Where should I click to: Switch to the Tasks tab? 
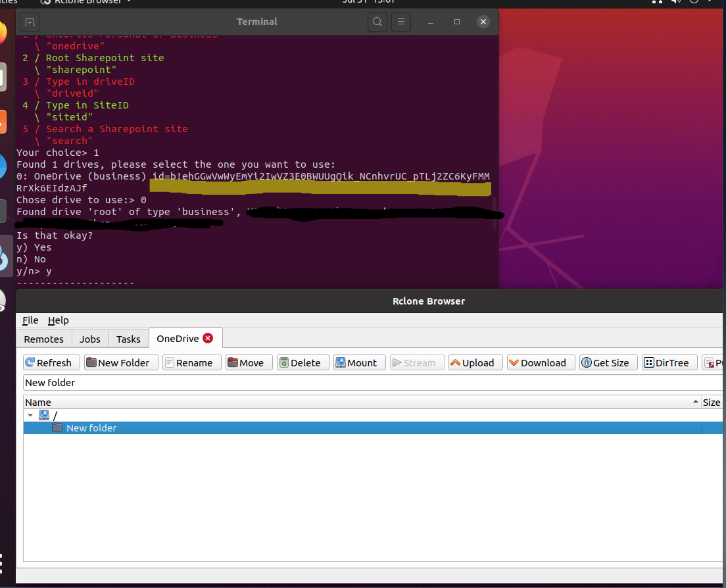128,339
